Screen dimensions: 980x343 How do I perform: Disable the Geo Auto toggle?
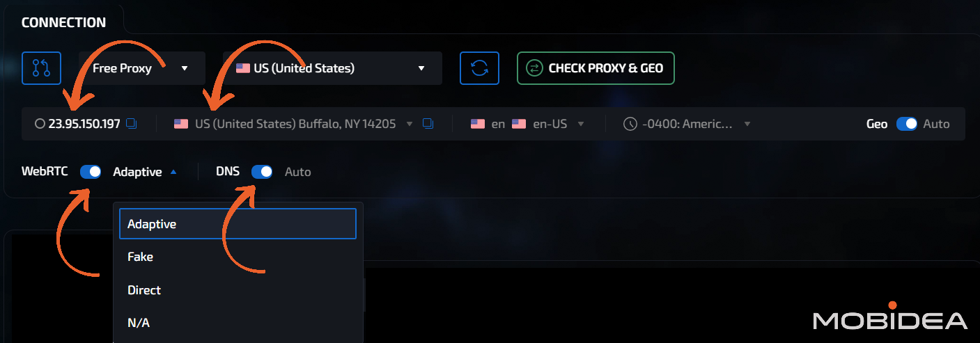click(906, 124)
